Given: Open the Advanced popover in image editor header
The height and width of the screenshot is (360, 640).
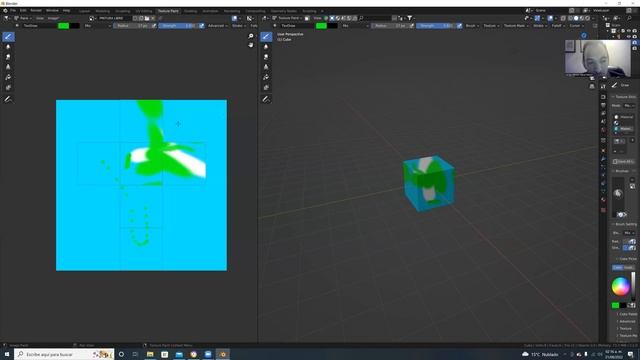Looking at the screenshot, I should (217, 26).
